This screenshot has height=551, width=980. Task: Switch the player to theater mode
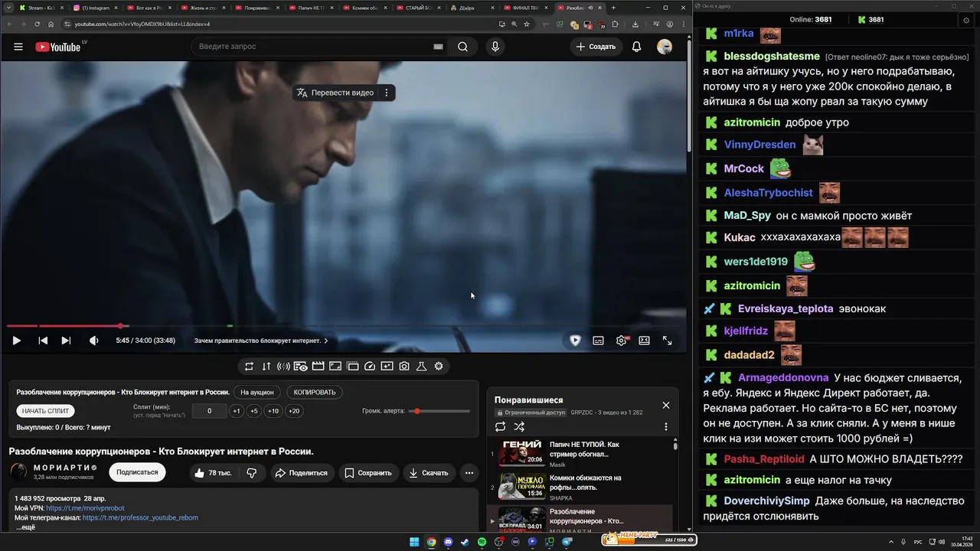[x=645, y=341]
